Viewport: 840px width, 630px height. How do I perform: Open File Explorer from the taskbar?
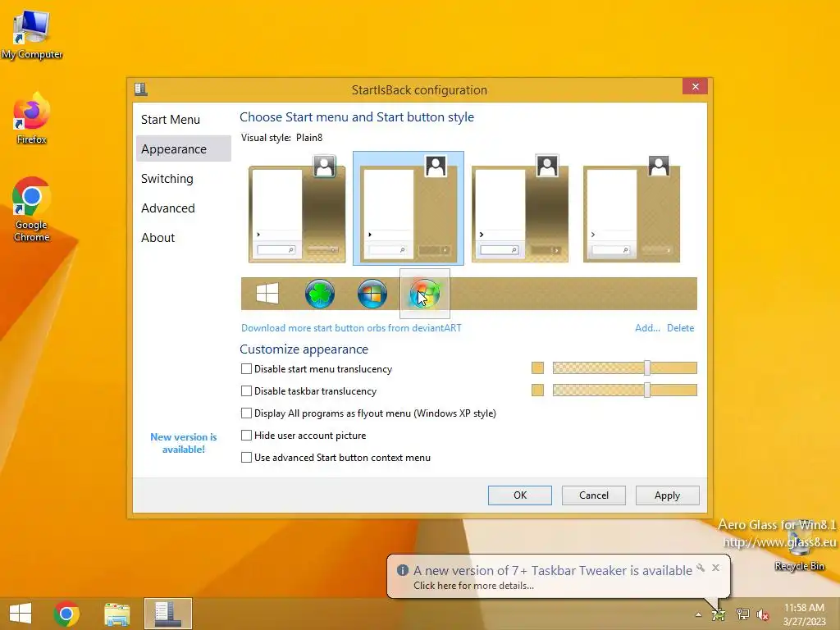pyautogui.click(x=117, y=614)
